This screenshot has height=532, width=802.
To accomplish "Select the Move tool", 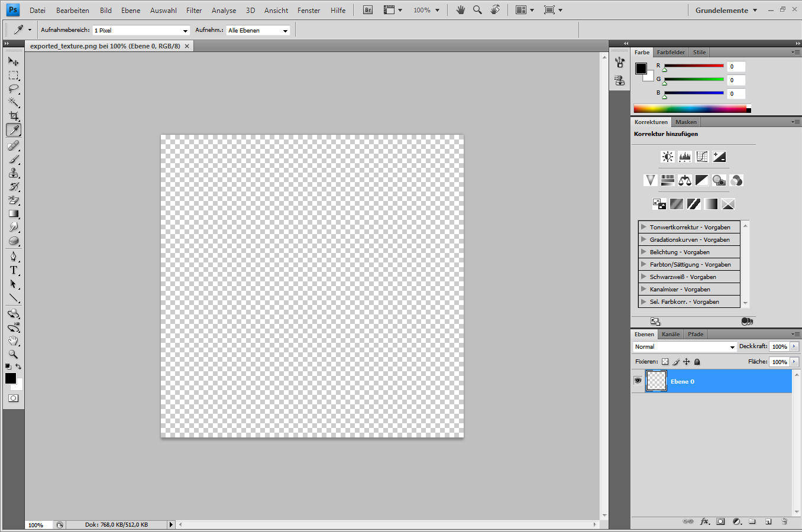I will pos(13,61).
